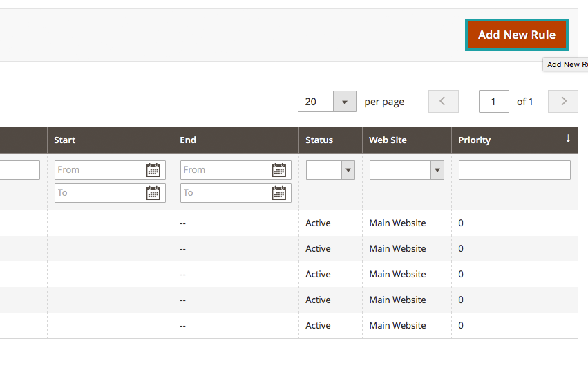Sort the table by Status column header
The height and width of the screenshot is (377, 588).
point(319,140)
